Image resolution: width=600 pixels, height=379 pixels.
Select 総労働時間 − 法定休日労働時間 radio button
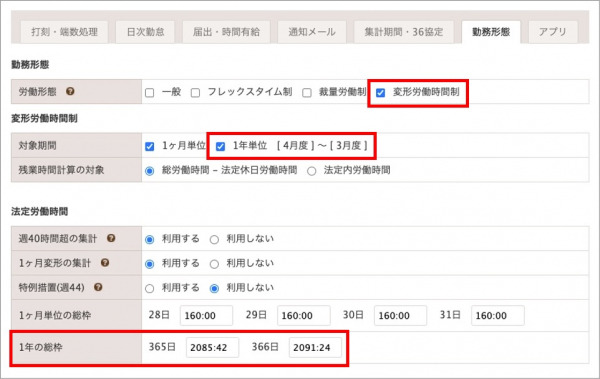(150, 171)
